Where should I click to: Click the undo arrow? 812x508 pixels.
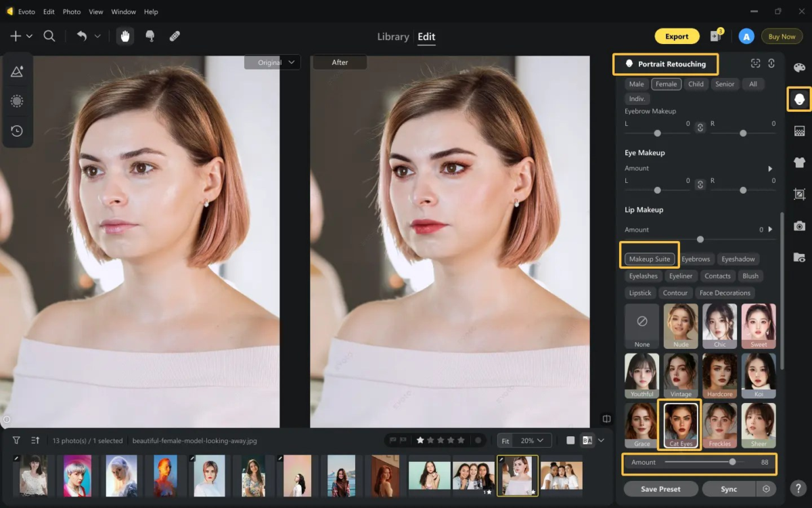click(82, 37)
